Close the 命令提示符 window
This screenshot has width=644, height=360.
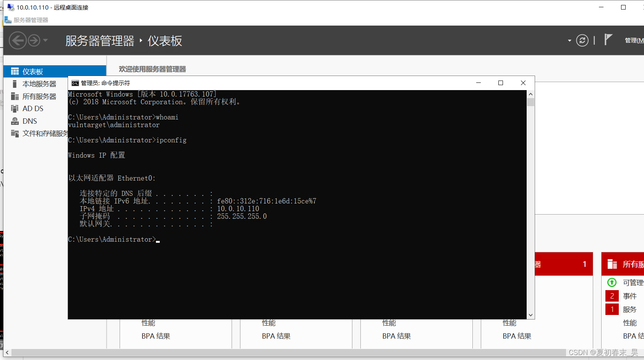(x=523, y=83)
